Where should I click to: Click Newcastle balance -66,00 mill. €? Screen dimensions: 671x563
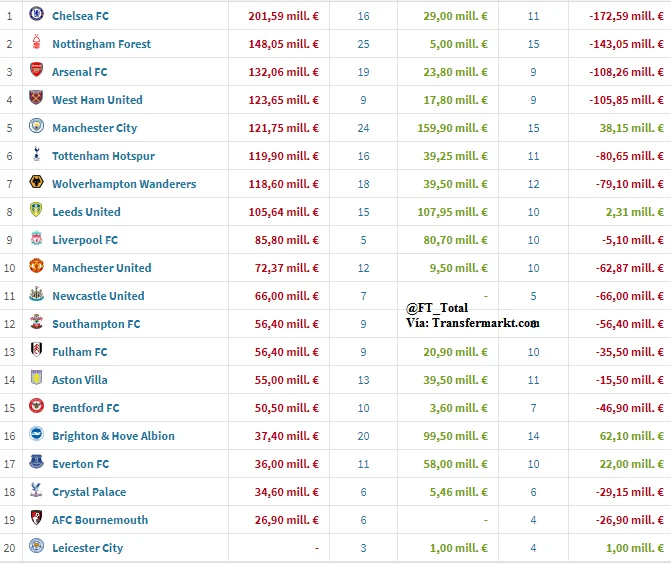click(629, 296)
